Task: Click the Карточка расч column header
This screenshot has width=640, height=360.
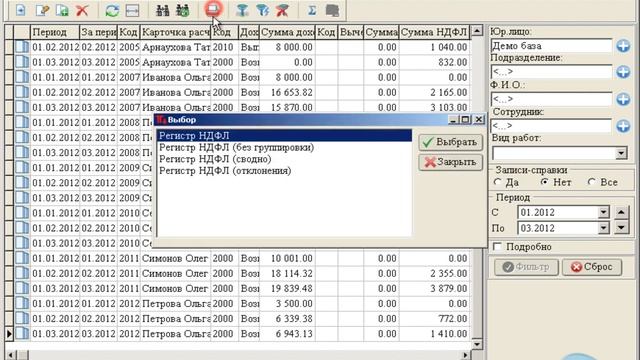Action: pyautogui.click(x=176, y=32)
